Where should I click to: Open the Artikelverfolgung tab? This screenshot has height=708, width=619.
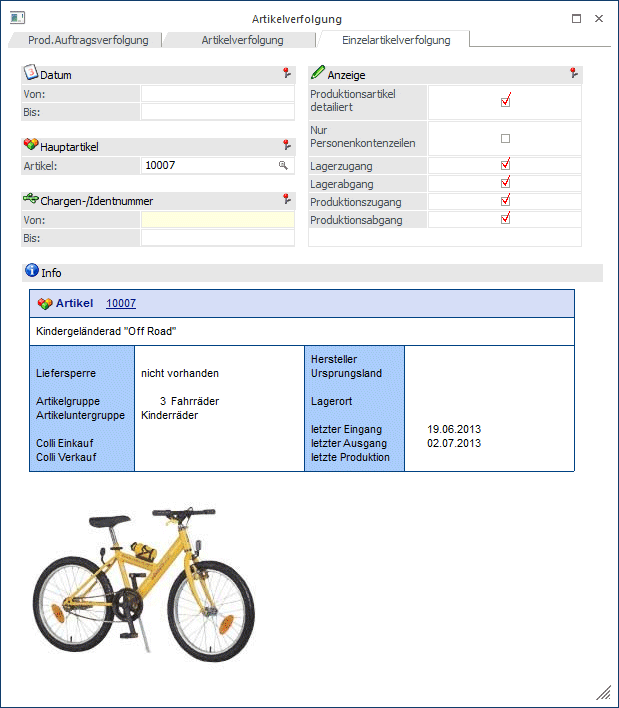pos(242,40)
